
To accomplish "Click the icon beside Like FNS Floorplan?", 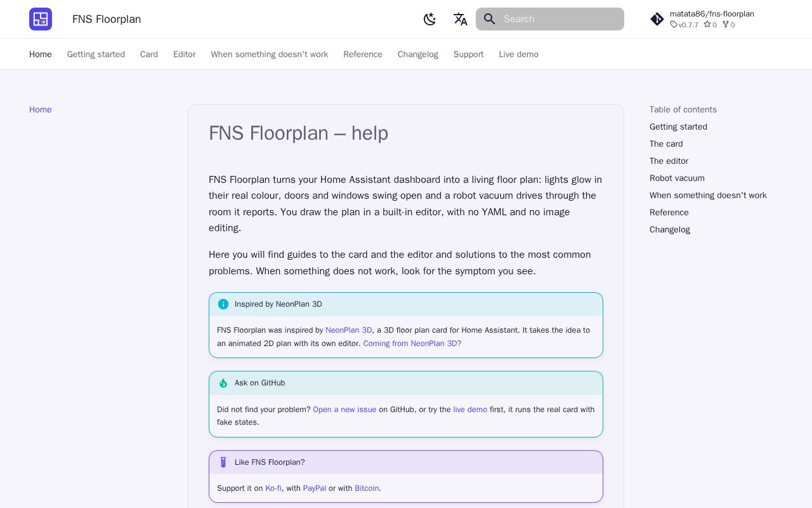I will [223, 462].
